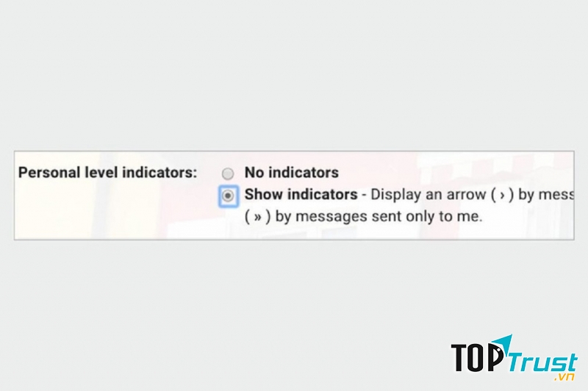Screen dimensions: 588x391
Task: Click the "No indicators" option label
Action: point(291,173)
